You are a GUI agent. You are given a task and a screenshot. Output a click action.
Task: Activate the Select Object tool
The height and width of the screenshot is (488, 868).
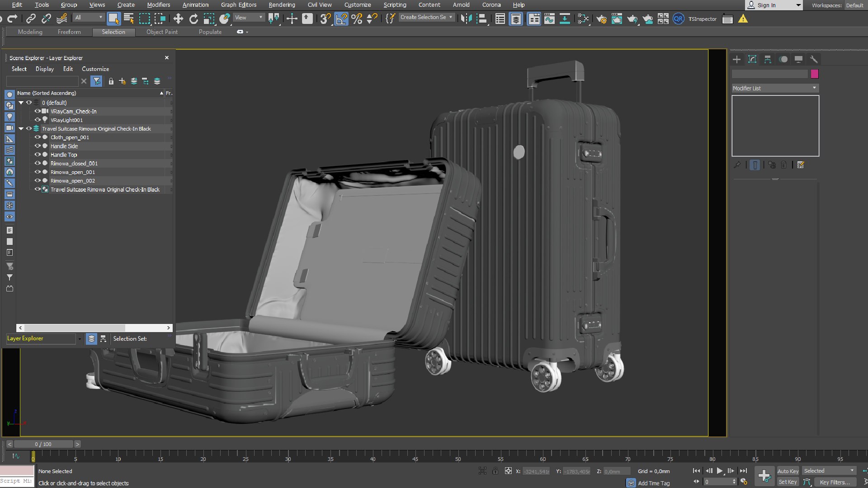tap(113, 19)
